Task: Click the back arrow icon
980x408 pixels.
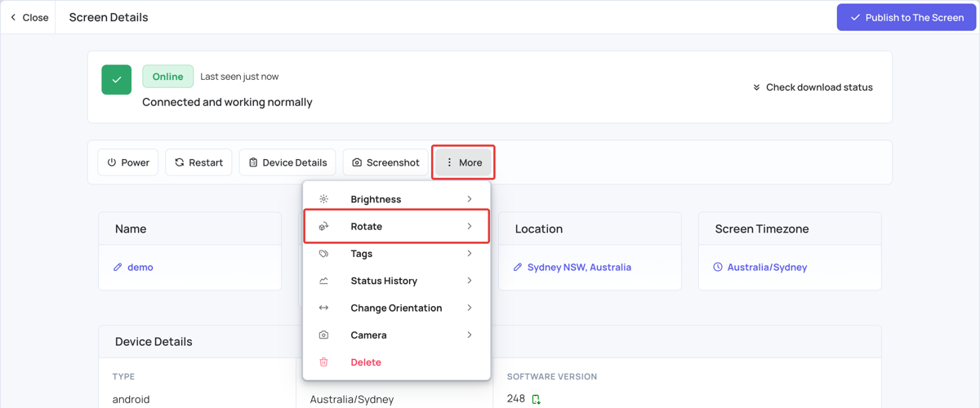Action: (13, 17)
